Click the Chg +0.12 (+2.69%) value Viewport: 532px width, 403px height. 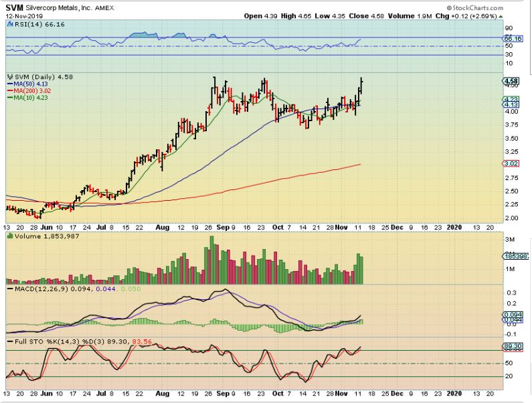pyautogui.click(x=466, y=16)
